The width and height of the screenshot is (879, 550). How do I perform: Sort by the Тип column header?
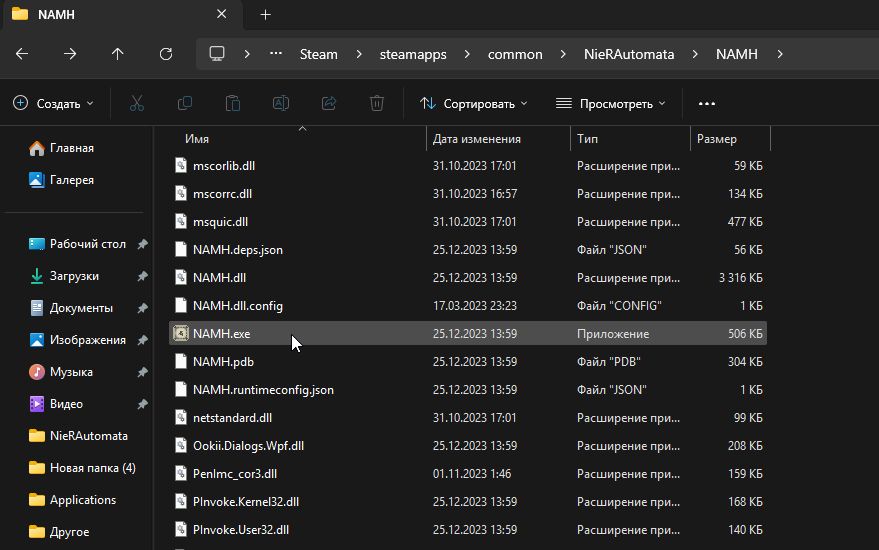(x=587, y=139)
